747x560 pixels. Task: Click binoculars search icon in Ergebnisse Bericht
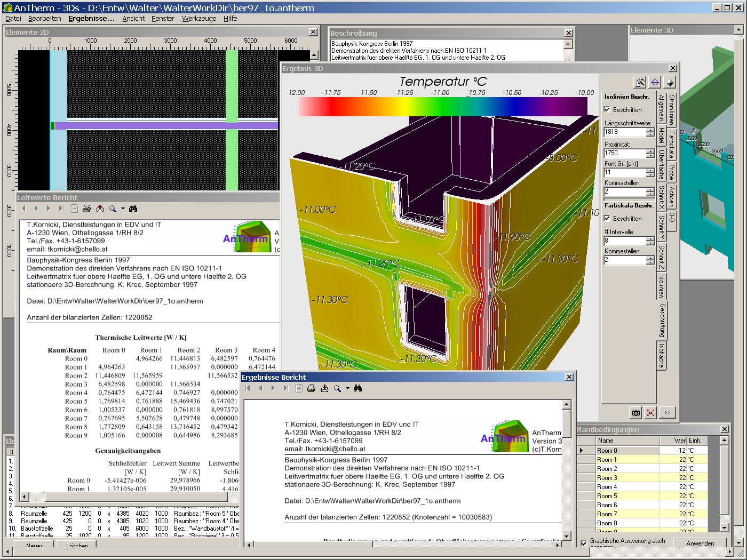tap(357, 388)
